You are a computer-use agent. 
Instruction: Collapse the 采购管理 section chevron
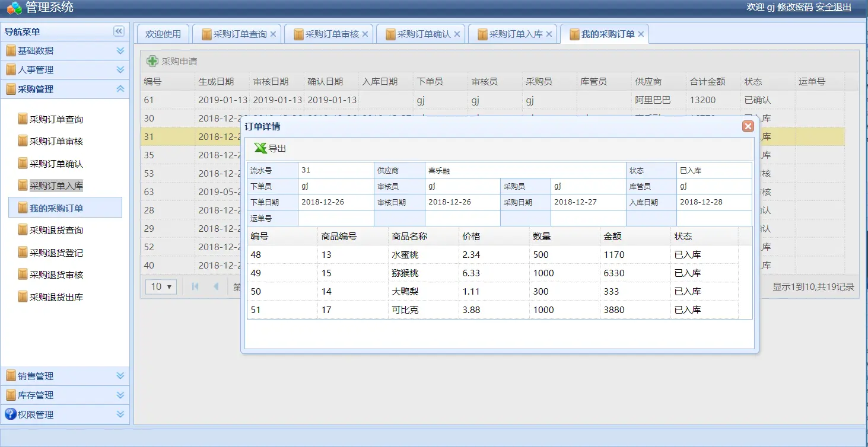coord(120,89)
